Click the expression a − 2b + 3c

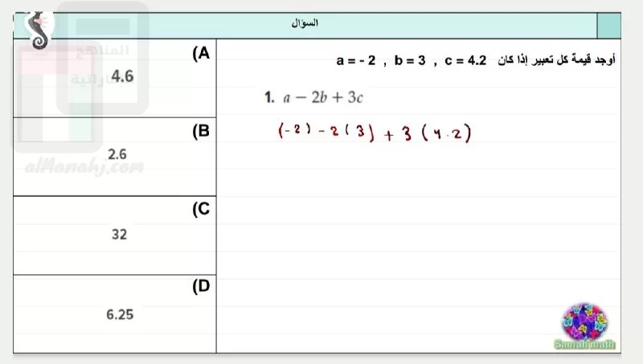click(x=323, y=97)
